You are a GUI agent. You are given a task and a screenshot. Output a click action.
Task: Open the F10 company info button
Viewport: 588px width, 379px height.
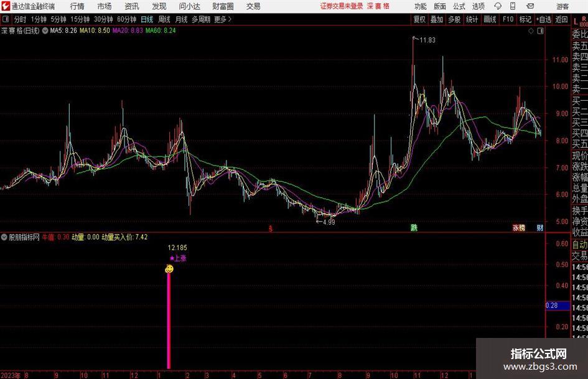(x=508, y=19)
